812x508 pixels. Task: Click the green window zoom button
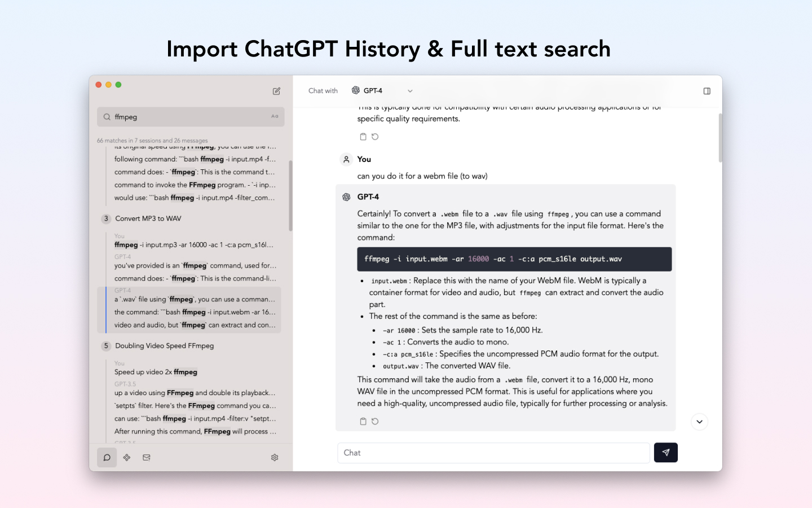coord(118,85)
